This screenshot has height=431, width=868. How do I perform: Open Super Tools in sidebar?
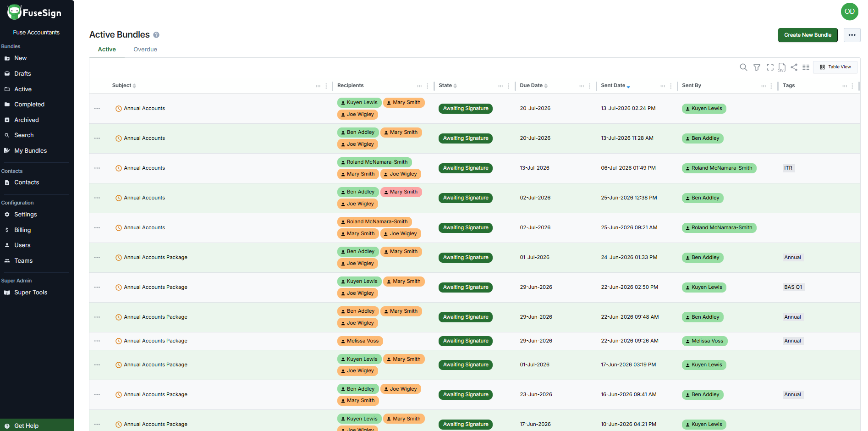pyautogui.click(x=37, y=293)
